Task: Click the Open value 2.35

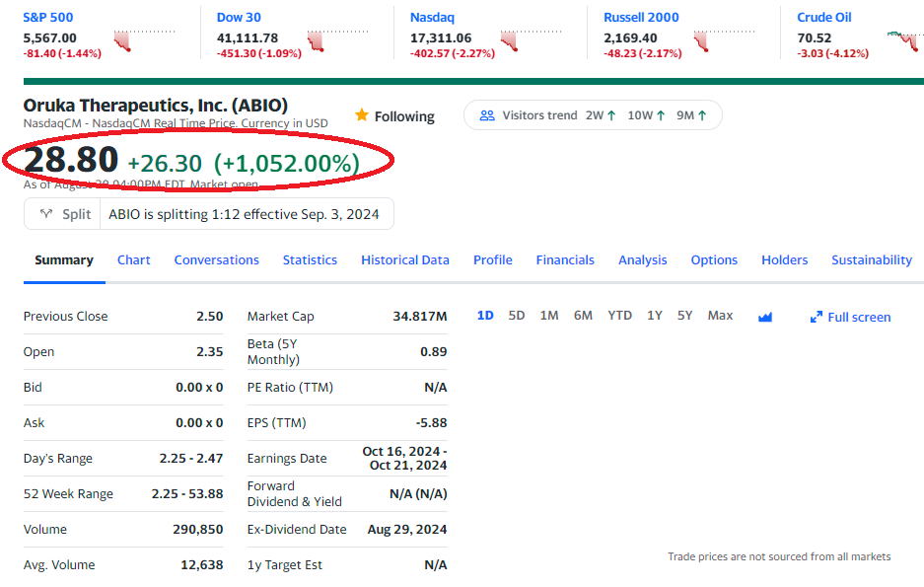Action: point(210,352)
